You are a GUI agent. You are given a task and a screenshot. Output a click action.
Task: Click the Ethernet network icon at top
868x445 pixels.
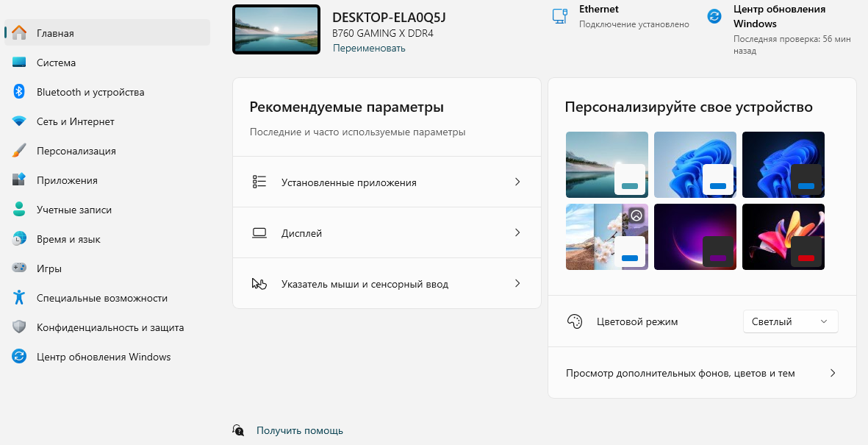pos(560,16)
